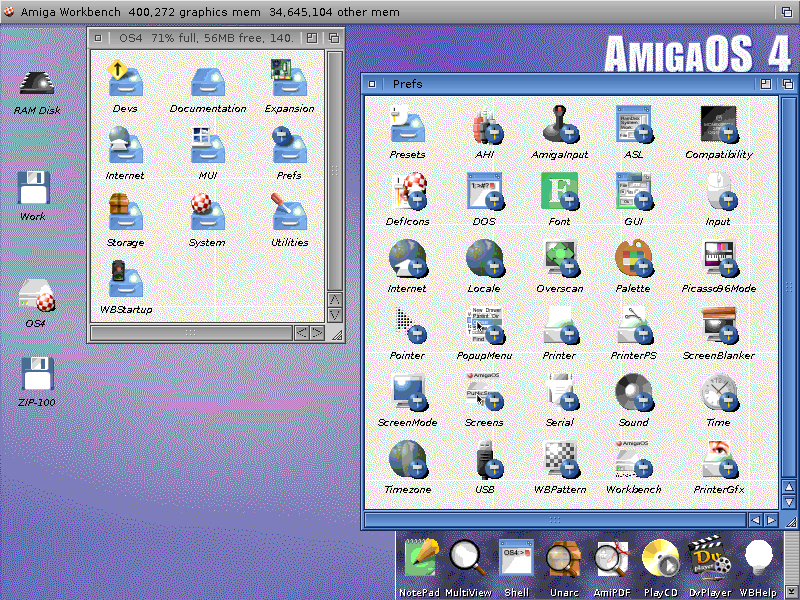Open the Utilities drawer
This screenshot has height=600, width=800.
coord(289,213)
